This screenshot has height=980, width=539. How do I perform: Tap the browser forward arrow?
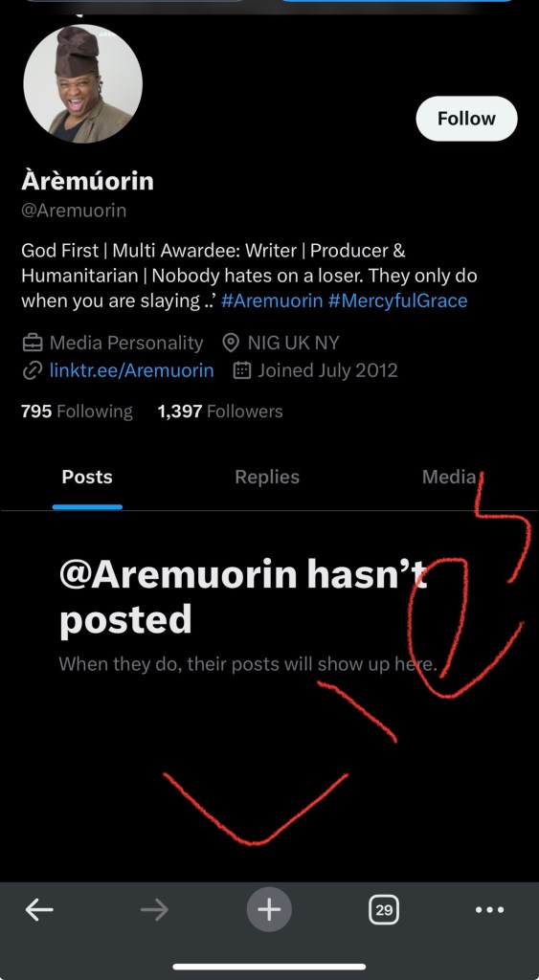click(154, 909)
